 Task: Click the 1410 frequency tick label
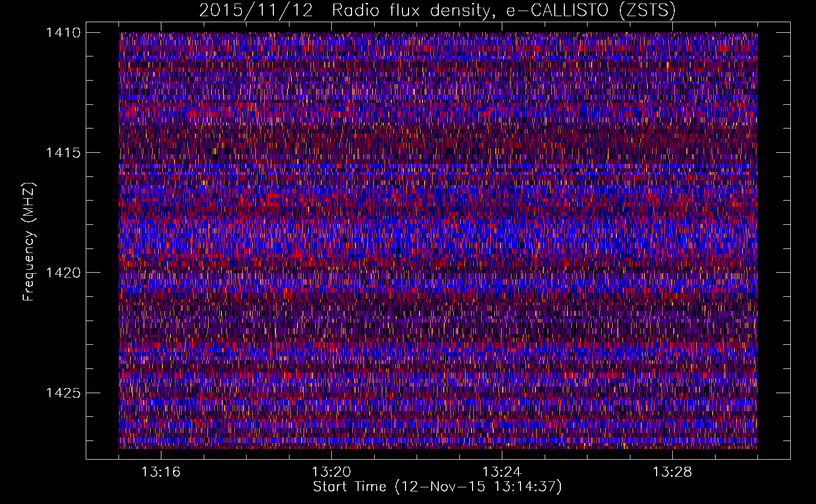click(63, 33)
